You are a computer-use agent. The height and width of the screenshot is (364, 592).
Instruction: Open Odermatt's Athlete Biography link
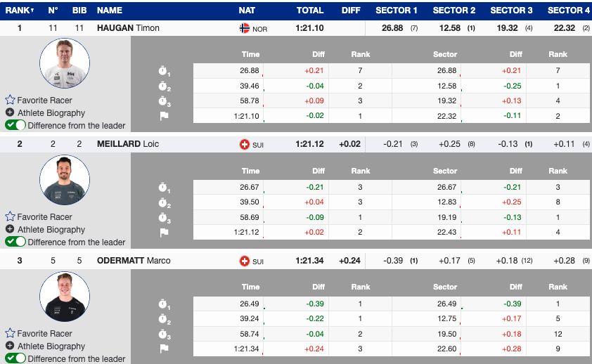pos(51,346)
